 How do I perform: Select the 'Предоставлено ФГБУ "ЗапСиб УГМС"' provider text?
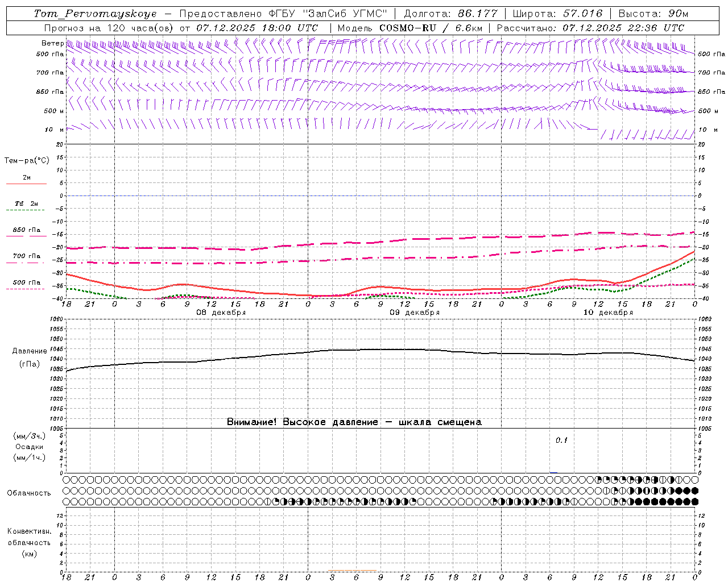(x=283, y=14)
